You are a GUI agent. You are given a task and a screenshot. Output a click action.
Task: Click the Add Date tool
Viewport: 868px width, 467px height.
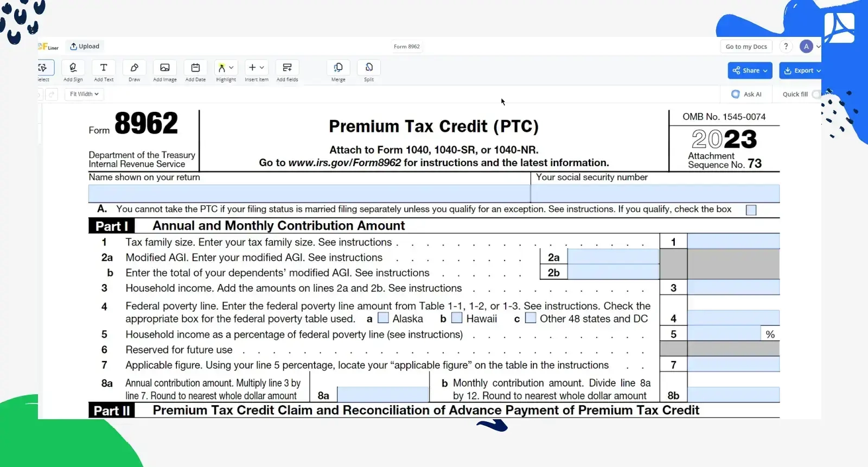pos(195,71)
